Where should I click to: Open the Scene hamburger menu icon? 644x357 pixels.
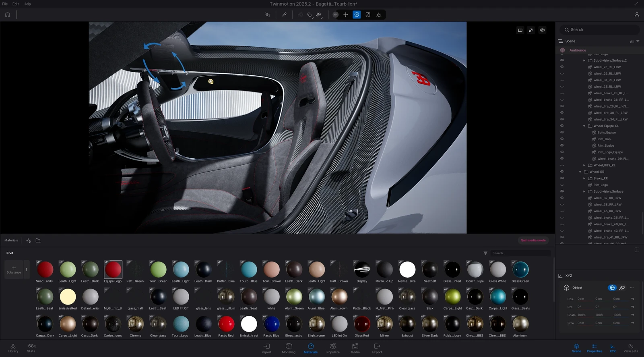pyautogui.click(x=561, y=41)
